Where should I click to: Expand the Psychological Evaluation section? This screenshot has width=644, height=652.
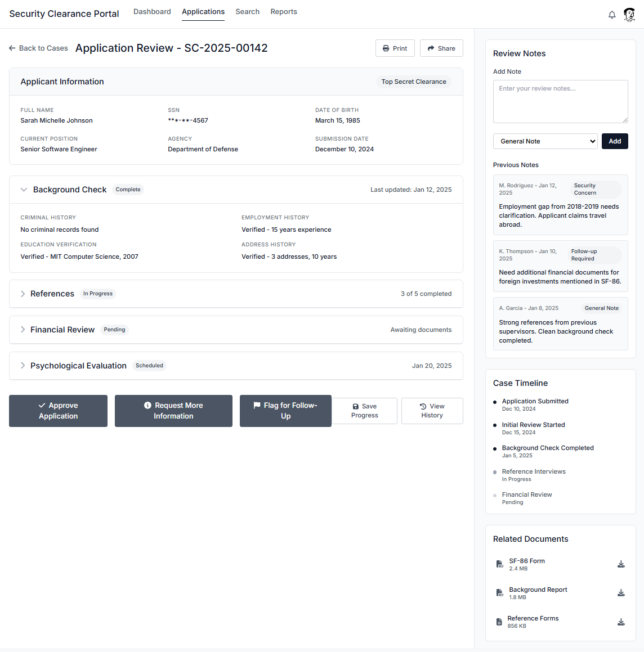pyautogui.click(x=23, y=366)
